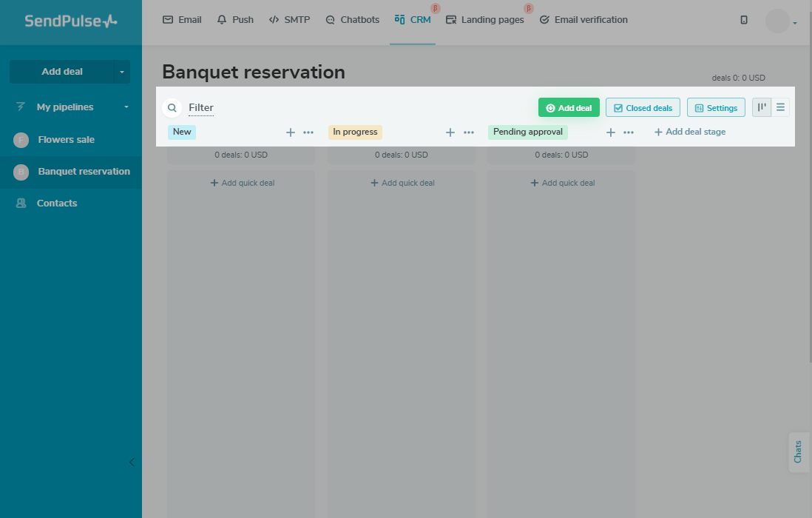Viewport: 812px width, 518px height.
Task: Click the mobile device icon in header
Action: pos(744,20)
